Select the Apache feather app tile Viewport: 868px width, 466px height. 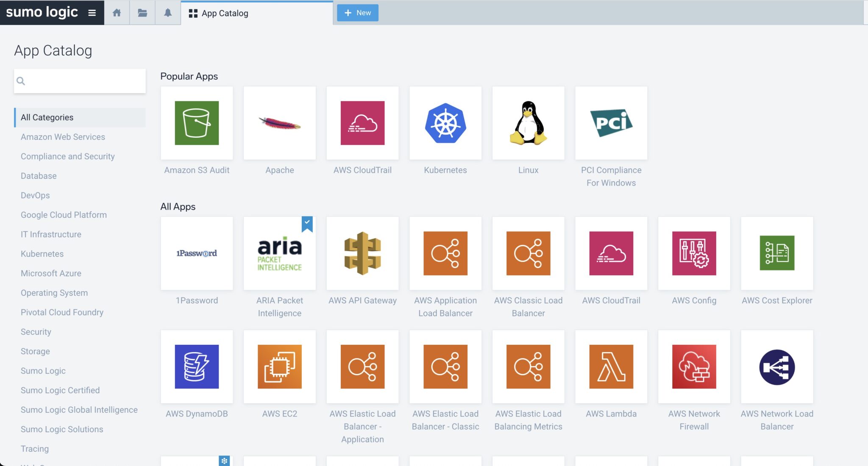pyautogui.click(x=279, y=123)
